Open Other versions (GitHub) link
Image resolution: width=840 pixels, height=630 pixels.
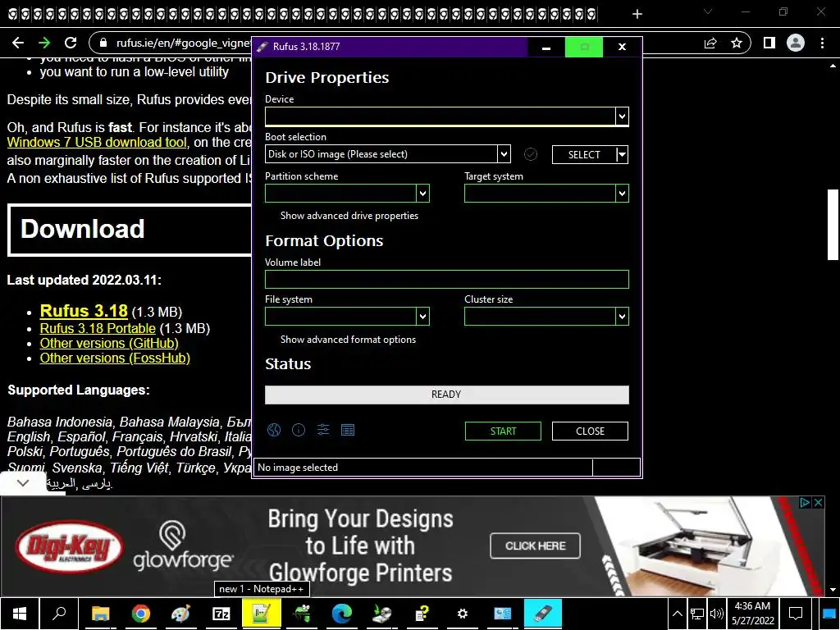pyautogui.click(x=109, y=343)
